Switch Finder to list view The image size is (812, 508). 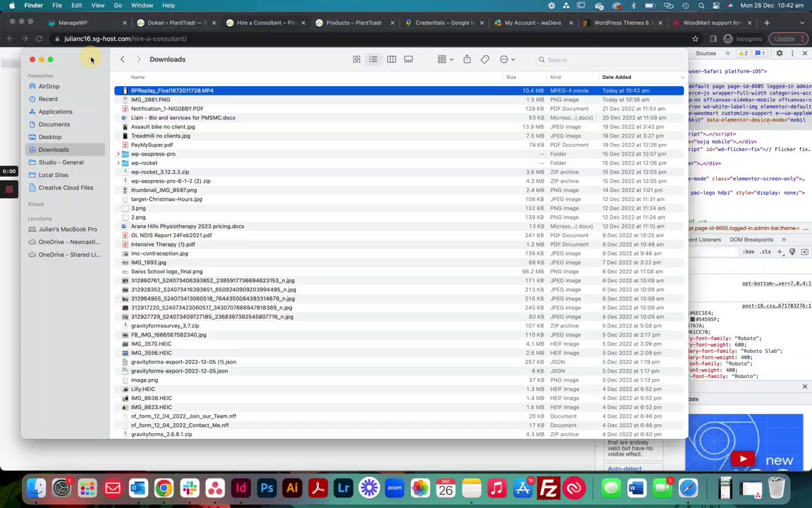point(373,59)
